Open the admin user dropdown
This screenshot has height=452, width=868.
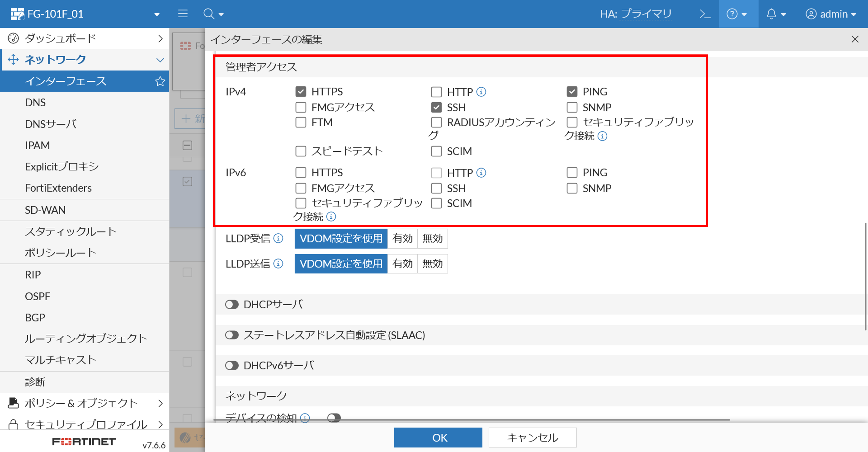(831, 14)
